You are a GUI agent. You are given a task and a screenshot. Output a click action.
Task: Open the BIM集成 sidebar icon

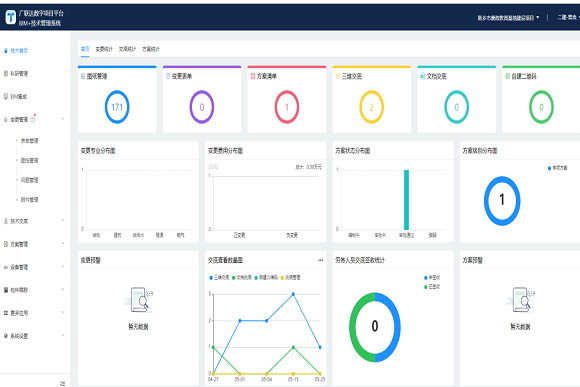pos(6,97)
